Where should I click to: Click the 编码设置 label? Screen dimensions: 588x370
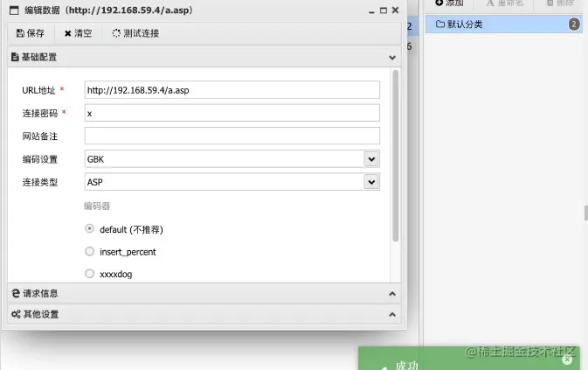tap(40, 159)
